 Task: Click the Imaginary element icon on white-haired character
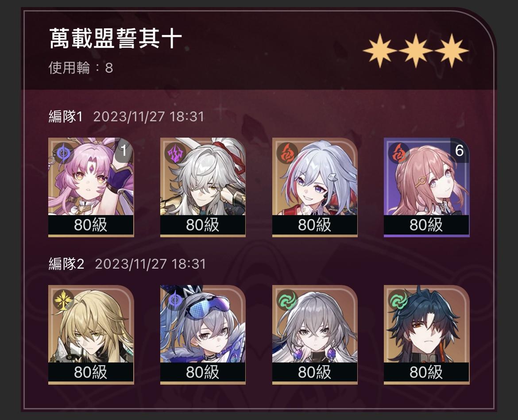[175, 154]
